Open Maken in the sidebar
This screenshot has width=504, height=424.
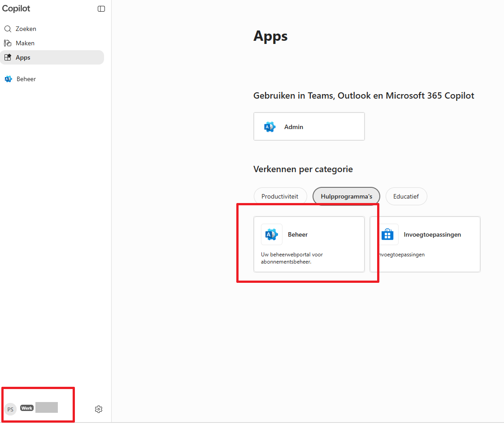click(52, 43)
